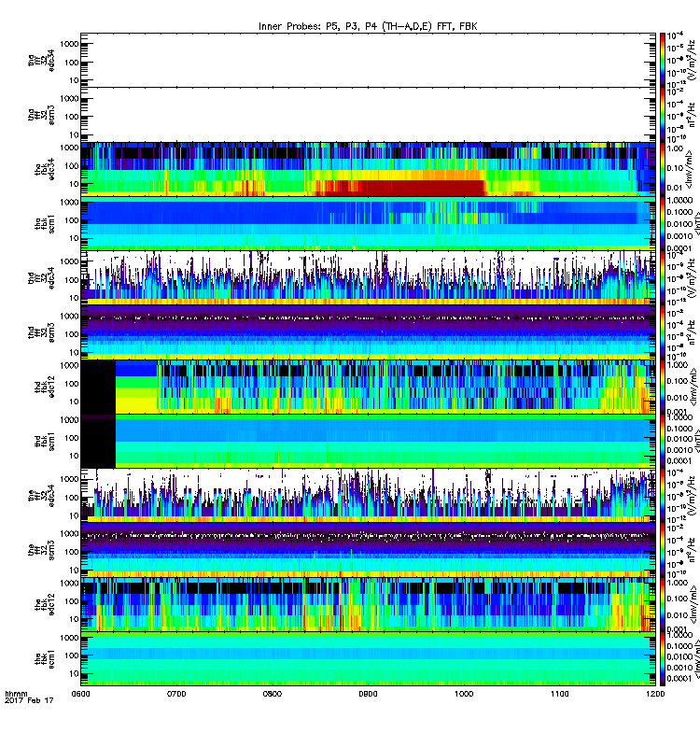Click the color bar beside thd fbk edc12 panel

663,387
